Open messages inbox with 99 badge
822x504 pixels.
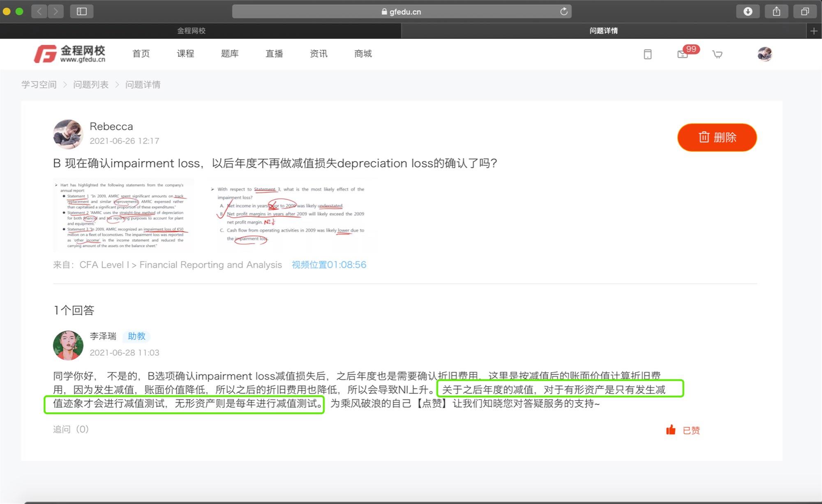(683, 54)
